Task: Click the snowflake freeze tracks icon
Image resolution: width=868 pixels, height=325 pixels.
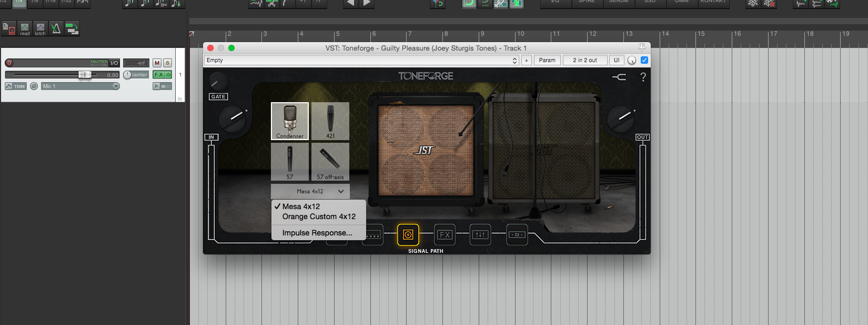Action: tap(753, 3)
